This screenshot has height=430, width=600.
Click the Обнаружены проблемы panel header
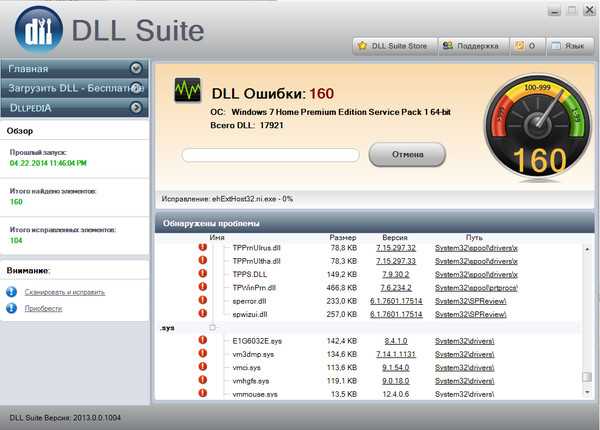point(374,223)
